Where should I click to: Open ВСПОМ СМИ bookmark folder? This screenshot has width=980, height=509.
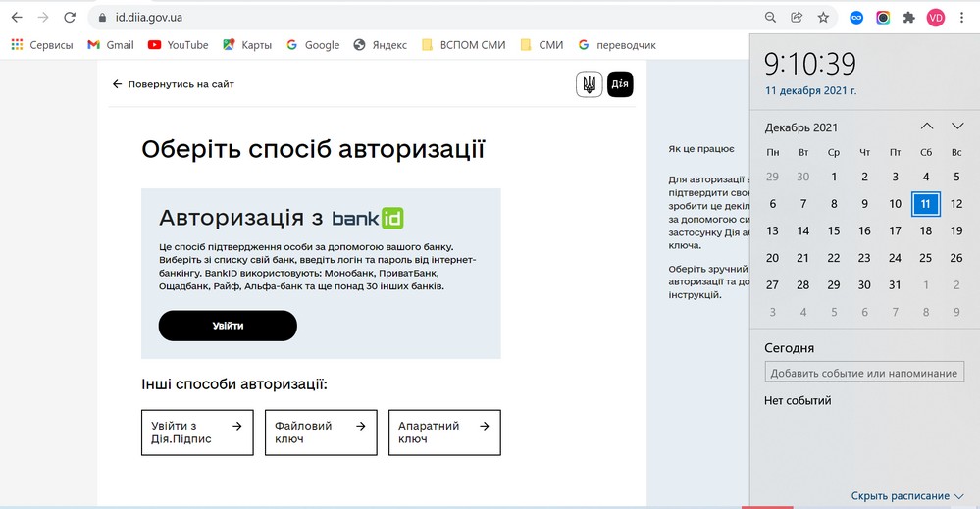[x=464, y=45]
